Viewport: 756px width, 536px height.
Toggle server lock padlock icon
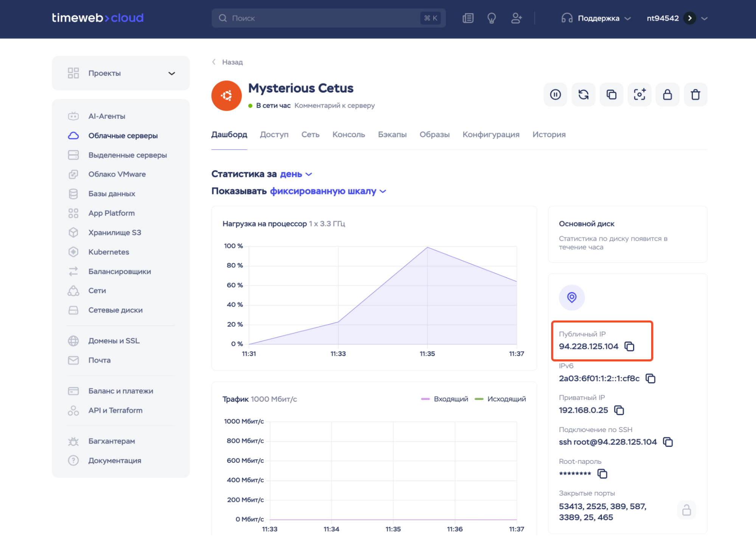pyautogui.click(x=667, y=94)
